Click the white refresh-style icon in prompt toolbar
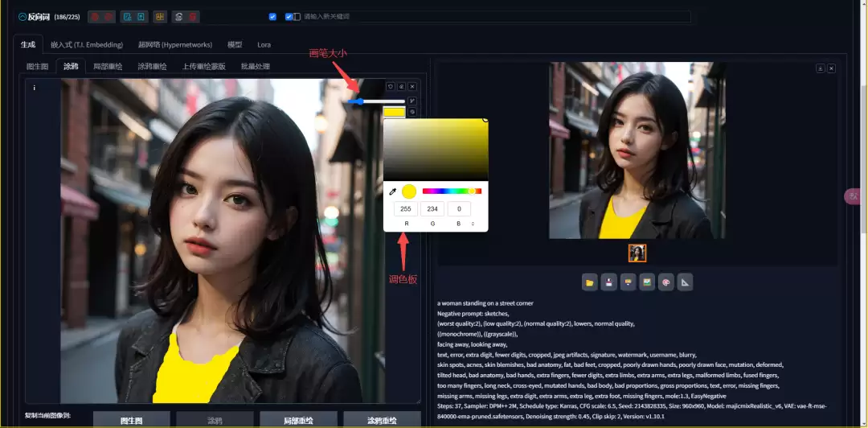This screenshot has width=868, height=428. tap(178, 17)
